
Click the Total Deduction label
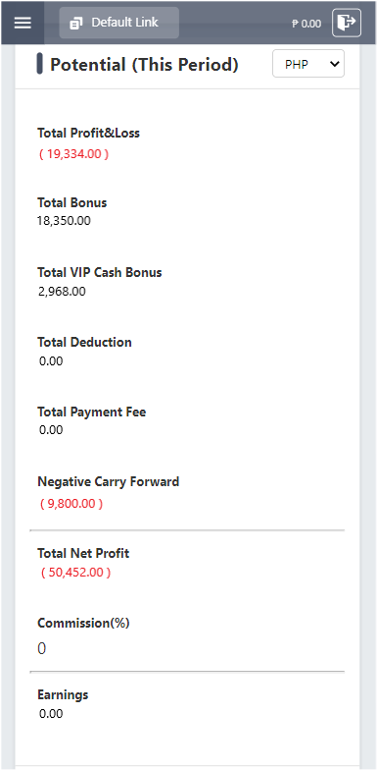click(84, 342)
